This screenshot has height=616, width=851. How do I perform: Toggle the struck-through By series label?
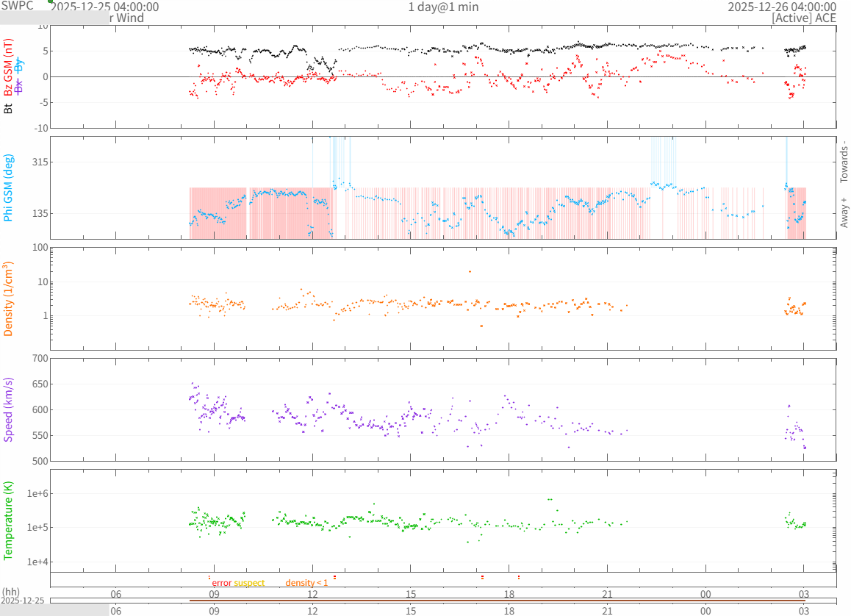coord(19,65)
